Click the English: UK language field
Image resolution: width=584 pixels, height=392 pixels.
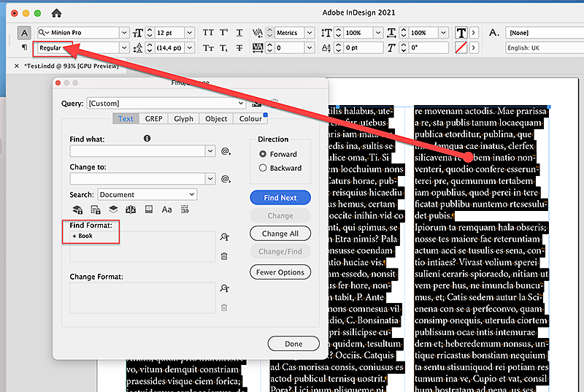pos(544,47)
